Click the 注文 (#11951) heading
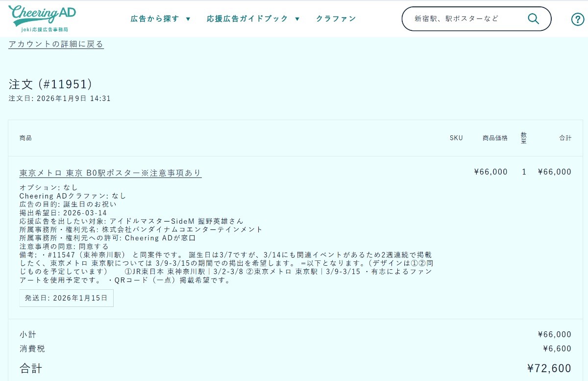This screenshot has height=381, width=588. pyautogui.click(x=50, y=84)
